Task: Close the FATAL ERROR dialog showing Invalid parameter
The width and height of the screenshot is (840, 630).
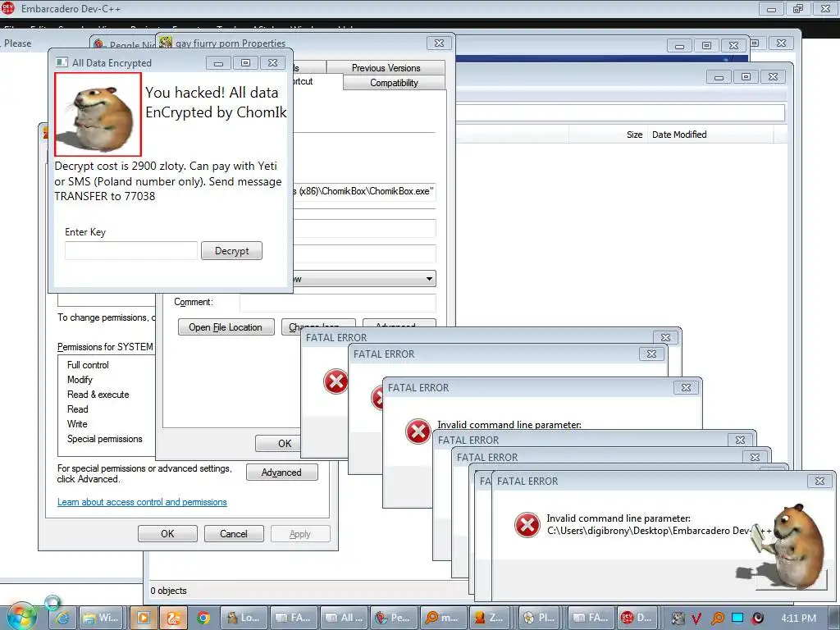Action: (686, 387)
